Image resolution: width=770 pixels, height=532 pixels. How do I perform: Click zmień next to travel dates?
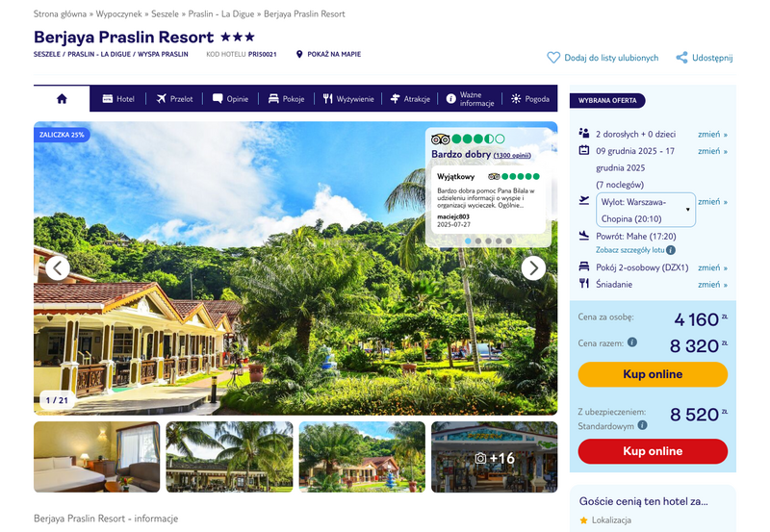point(712,151)
